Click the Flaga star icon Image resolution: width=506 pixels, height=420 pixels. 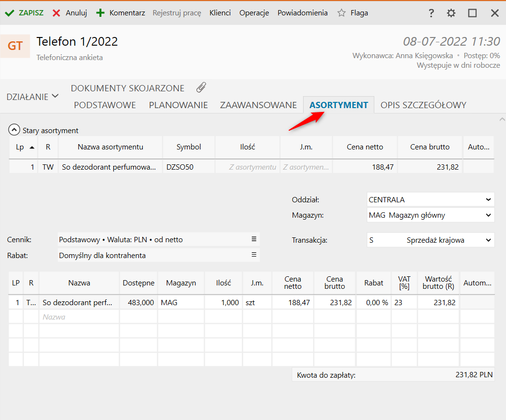point(342,13)
